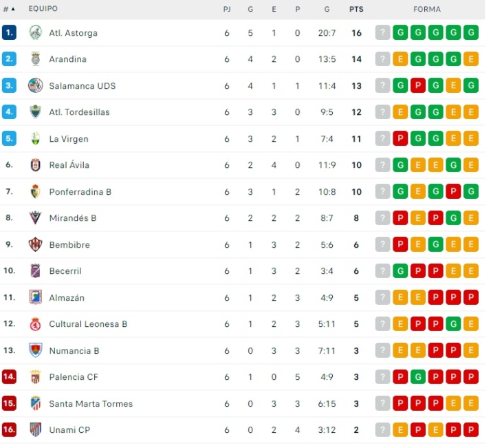Click the Numancia B team badge
Viewport: 491px width, 448px height.
pyautogui.click(x=36, y=350)
